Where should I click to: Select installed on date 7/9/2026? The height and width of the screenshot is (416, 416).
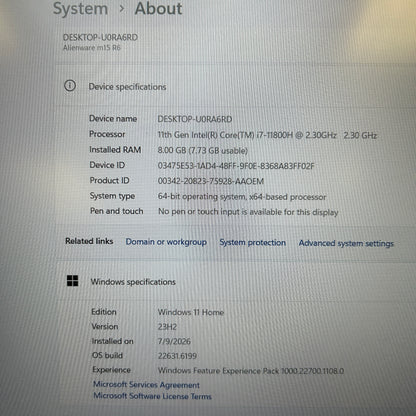[174, 341]
